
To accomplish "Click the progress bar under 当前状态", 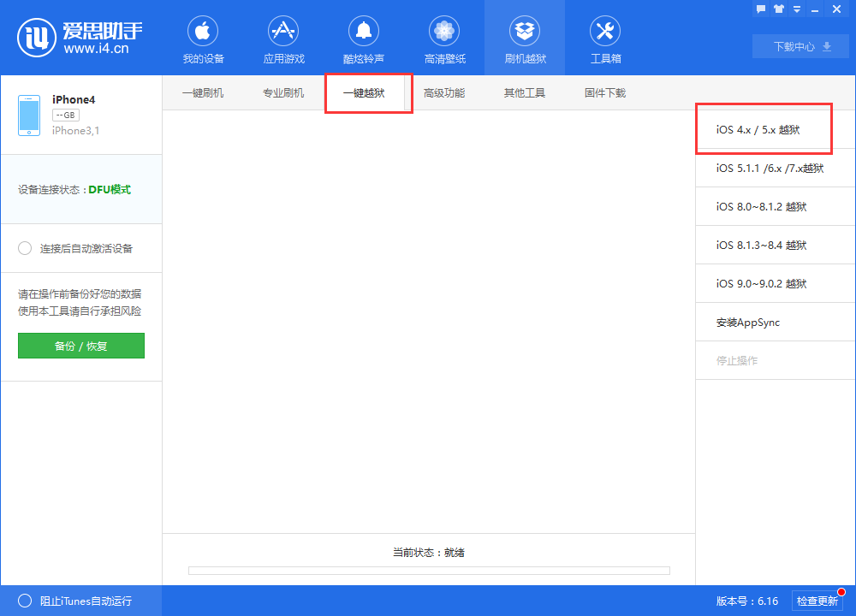I will 429,571.
